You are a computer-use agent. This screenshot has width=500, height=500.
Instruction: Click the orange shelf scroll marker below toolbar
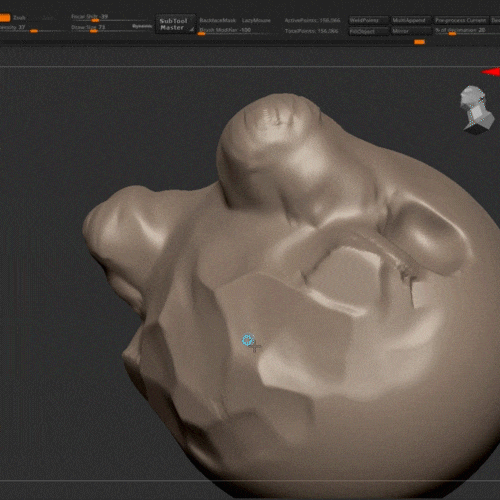[419, 42]
